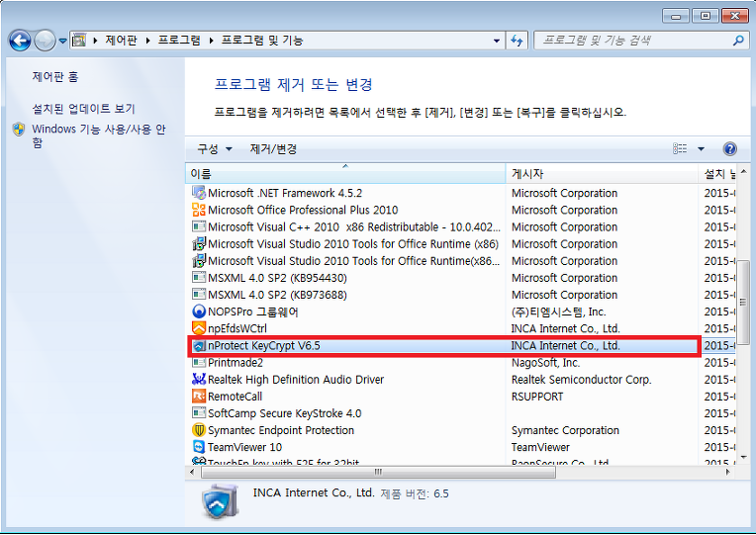Select Symantec Endpoint Protection name
Screen dimensions: 756x535
point(281,430)
